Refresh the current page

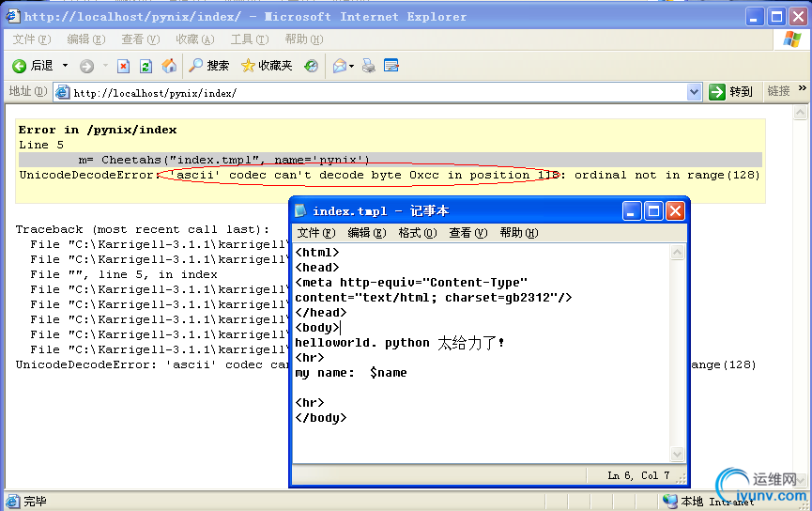pyautogui.click(x=146, y=67)
